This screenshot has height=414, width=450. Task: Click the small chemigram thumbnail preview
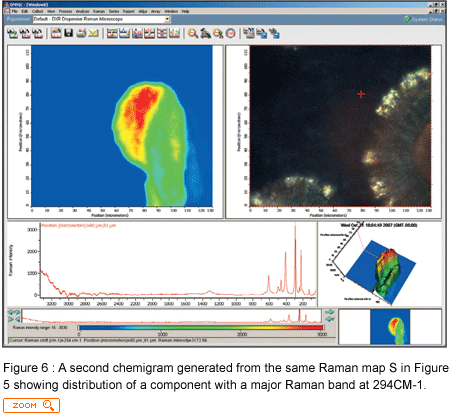[390, 327]
